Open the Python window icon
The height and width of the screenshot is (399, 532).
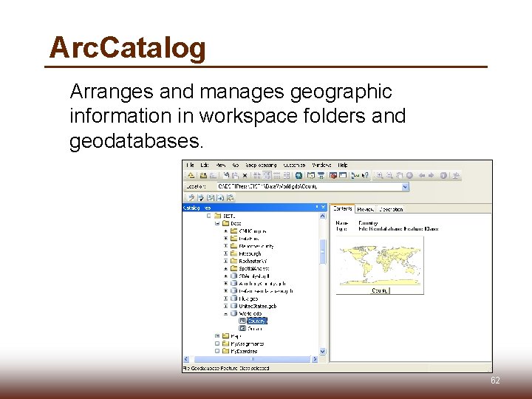[x=343, y=175]
